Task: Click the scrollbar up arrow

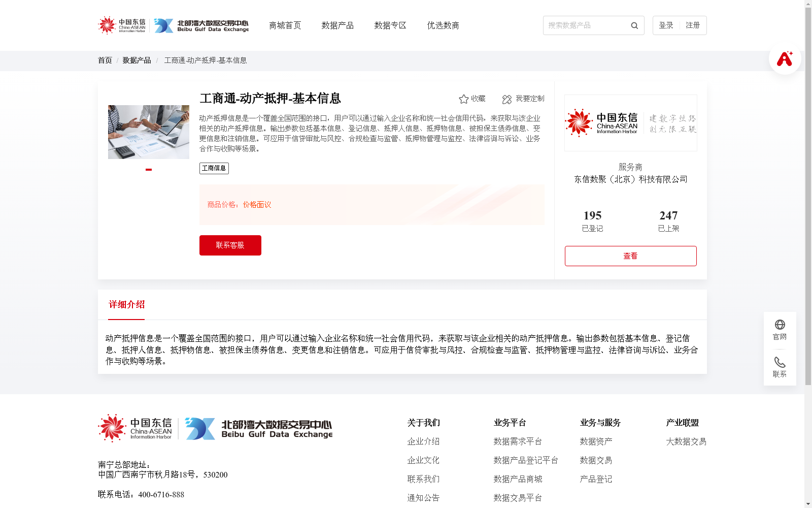Action: 808,4
